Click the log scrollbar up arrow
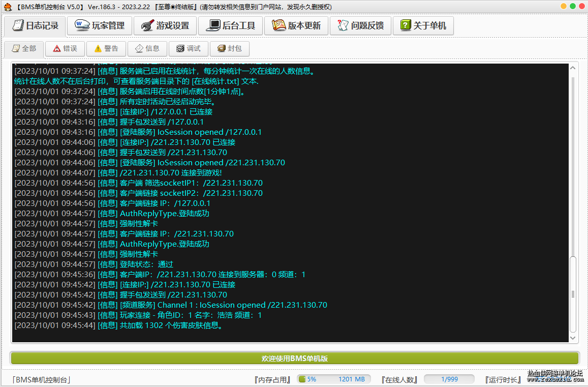The image size is (588, 387). (x=573, y=68)
